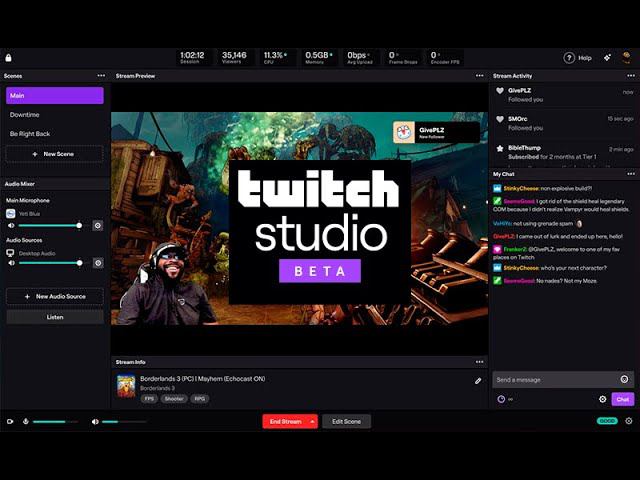Open Stream Preview three-dot menu
This screenshot has height=480, width=640.
click(480, 76)
